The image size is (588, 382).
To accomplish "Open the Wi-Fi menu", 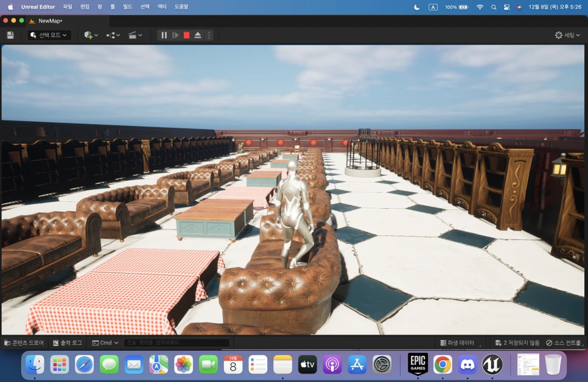I will pyautogui.click(x=480, y=7).
